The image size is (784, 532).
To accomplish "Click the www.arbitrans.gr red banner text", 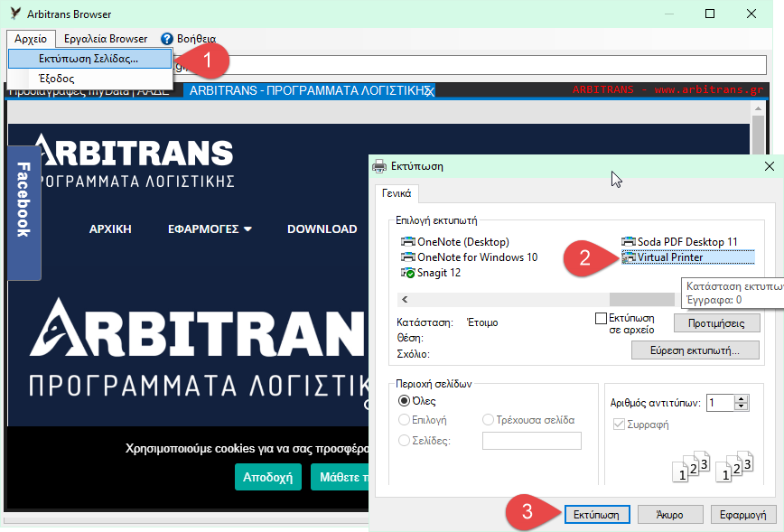I will pyautogui.click(x=709, y=90).
